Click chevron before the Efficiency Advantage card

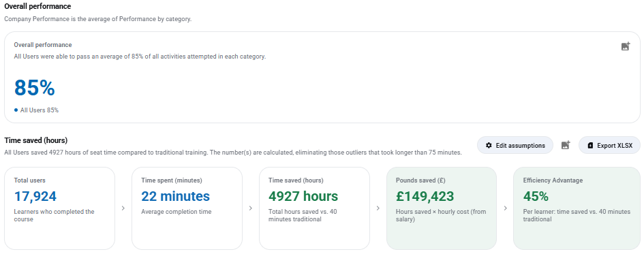click(505, 208)
